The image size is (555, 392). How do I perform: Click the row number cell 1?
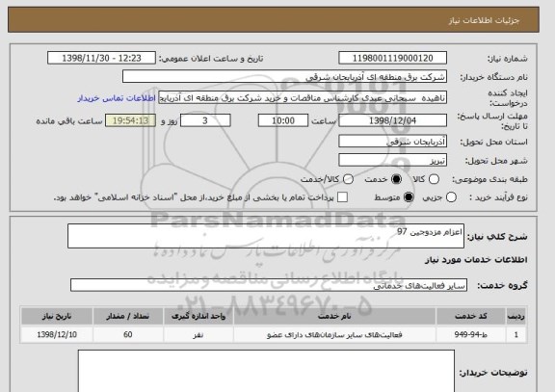pos(516,334)
